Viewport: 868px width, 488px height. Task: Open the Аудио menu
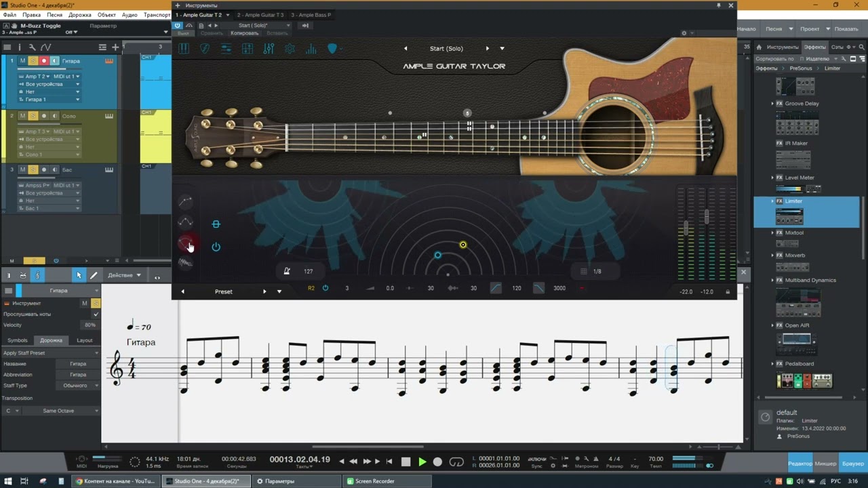(130, 15)
